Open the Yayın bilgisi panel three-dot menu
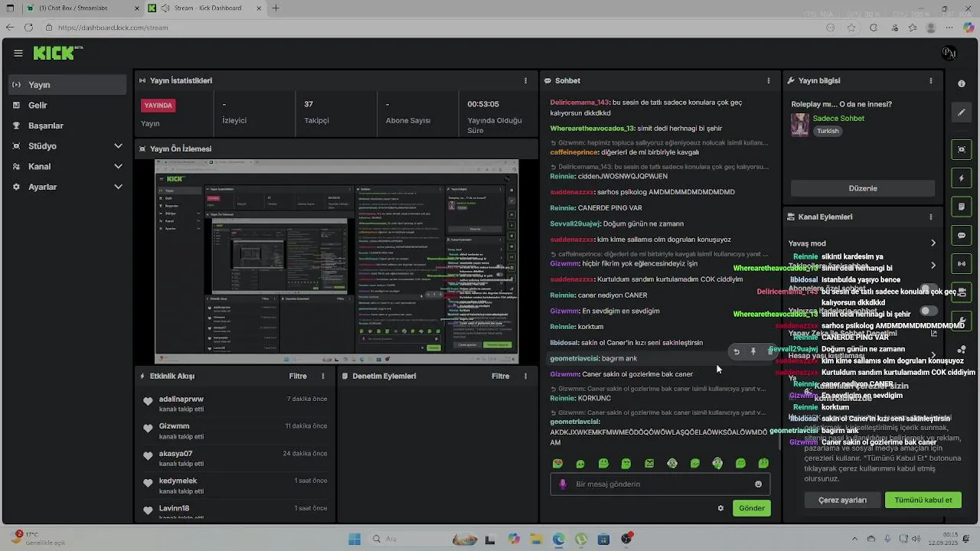Viewport: 980px width, 551px height. point(931,80)
